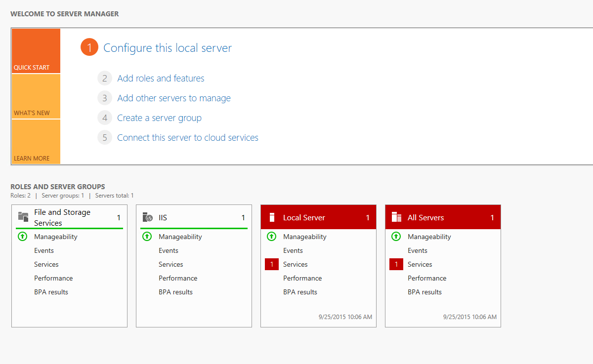Click the IIS tile icon
The height and width of the screenshot is (364, 593).
147,217
